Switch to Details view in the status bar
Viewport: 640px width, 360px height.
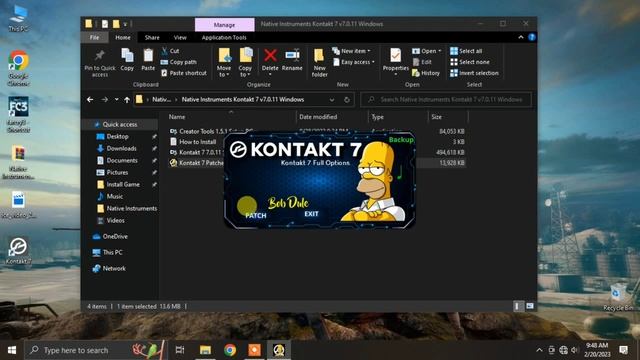click(x=518, y=306)
